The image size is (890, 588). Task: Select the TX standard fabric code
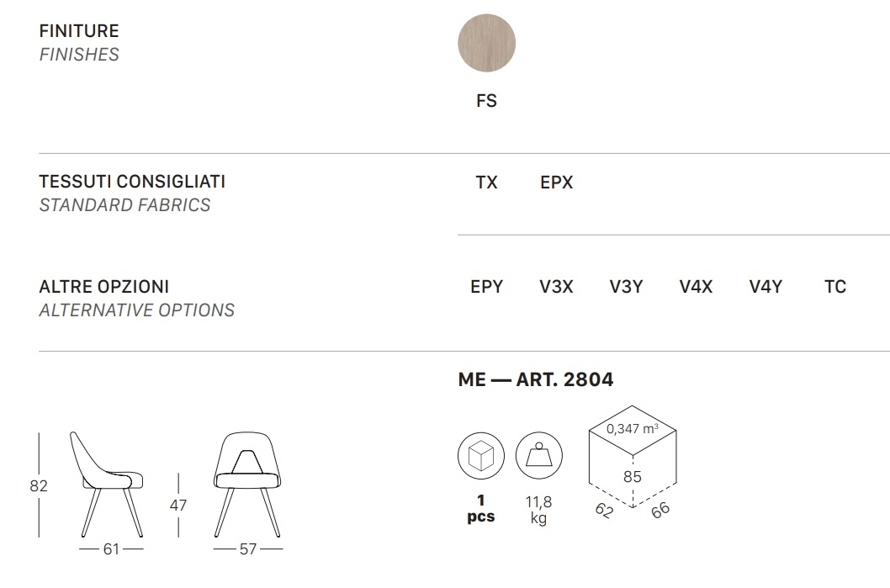pyautogui.click(x=486, y=183)
